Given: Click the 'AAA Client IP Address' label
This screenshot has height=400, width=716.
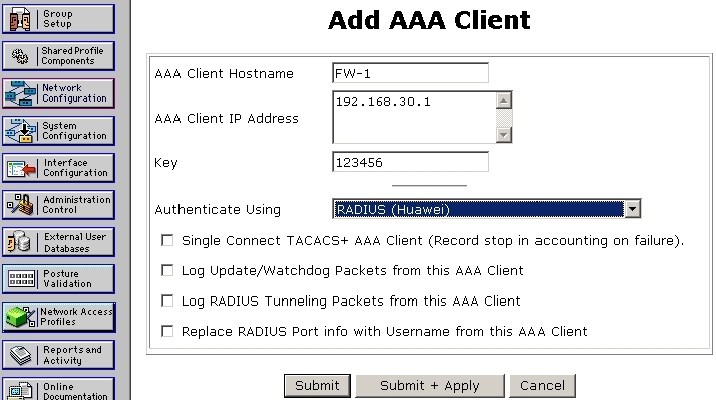Looking at the screenshot, I should pos(226,119).
